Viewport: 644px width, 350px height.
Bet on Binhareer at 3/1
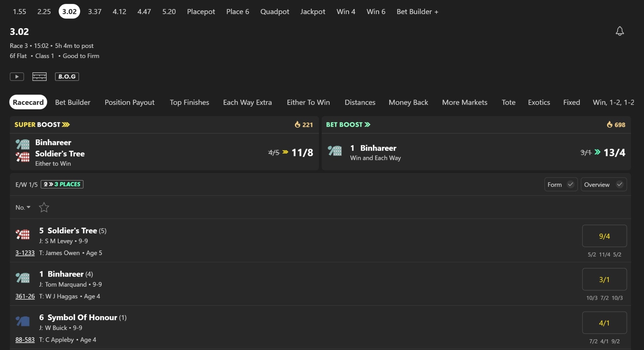(604, 279)
